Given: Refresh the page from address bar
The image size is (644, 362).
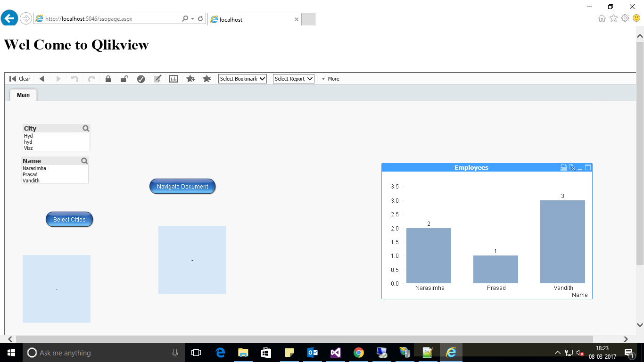Looking at the screenshot, I should click(200, 19).
